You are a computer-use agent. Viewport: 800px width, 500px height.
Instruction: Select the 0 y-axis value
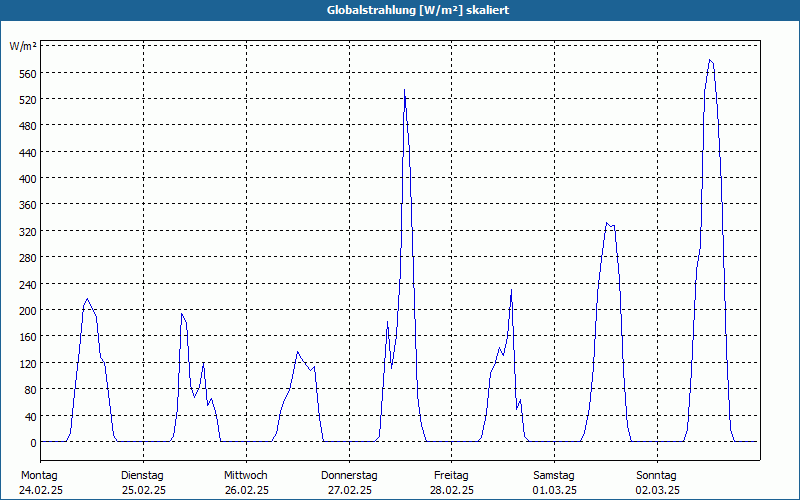[x=34, y=443]
